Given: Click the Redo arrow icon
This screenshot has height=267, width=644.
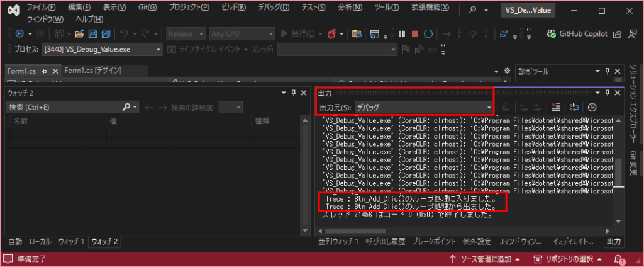Looking at the screenshot, I should 145,34.
